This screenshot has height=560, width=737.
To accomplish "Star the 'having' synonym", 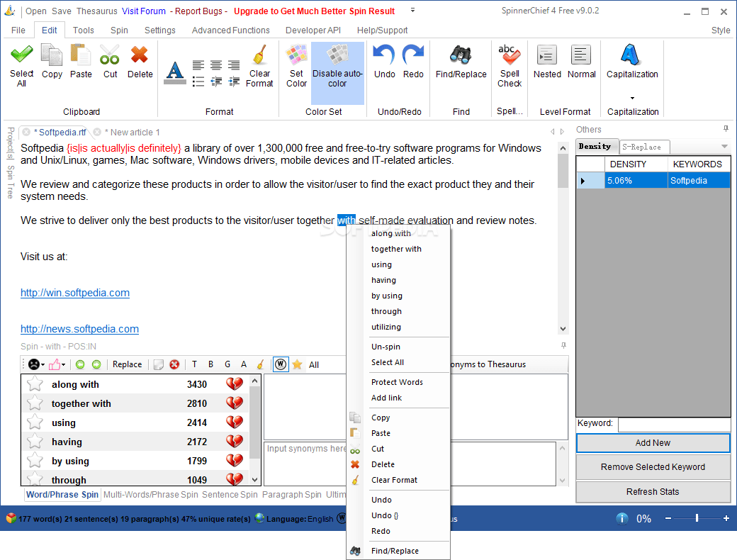I will [x=35, y=442].
